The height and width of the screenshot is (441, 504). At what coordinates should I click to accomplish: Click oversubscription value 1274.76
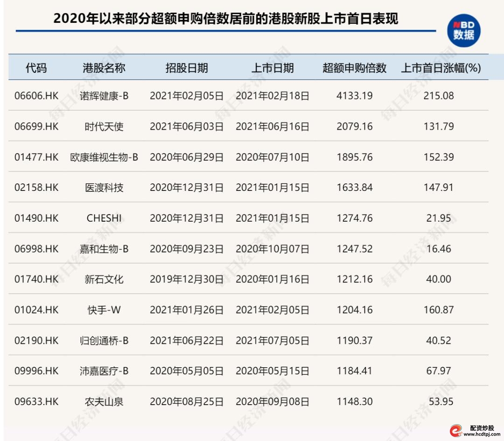(355, 218)
